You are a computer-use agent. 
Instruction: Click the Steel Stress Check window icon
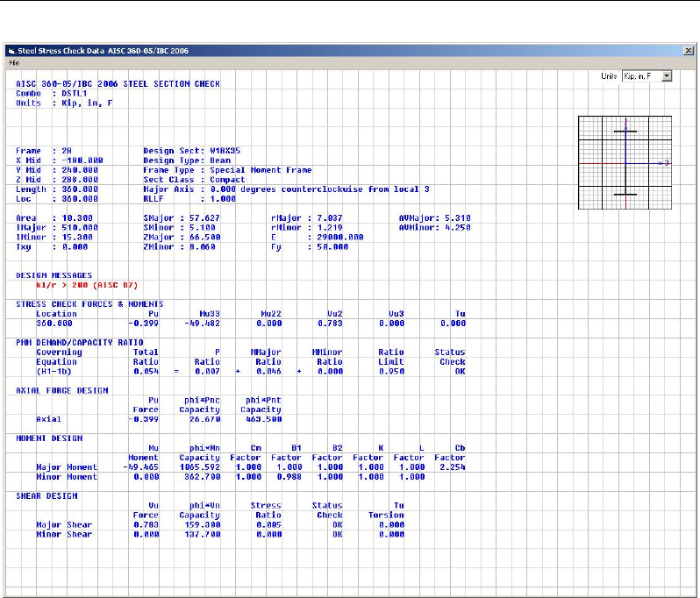tap(11, 52)
